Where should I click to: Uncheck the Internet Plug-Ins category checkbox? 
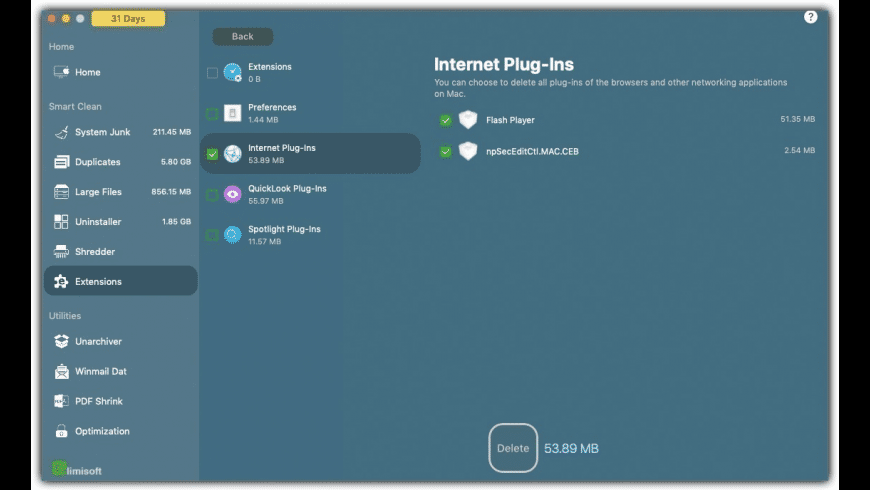(x=212, y=154)
